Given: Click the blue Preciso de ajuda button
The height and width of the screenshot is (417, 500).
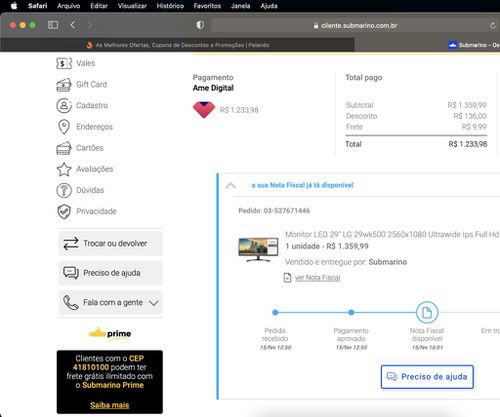Looking at the screenshot, I should [427, 377].
